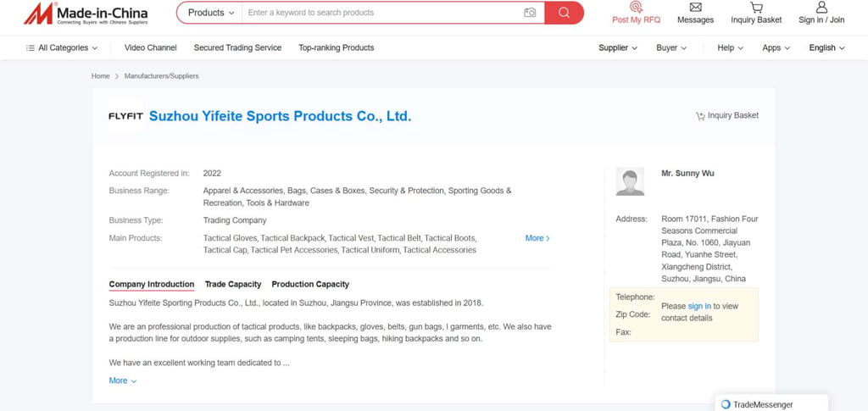Click the Address label
The height and width of the screenshot is (411, 868).
[x=631, y=219]
